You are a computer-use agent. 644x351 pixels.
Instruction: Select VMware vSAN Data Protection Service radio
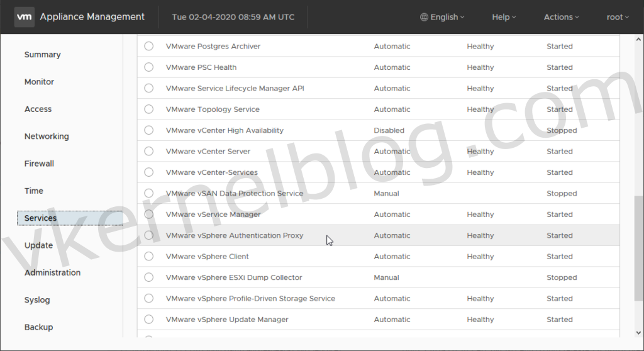[148, 192]
